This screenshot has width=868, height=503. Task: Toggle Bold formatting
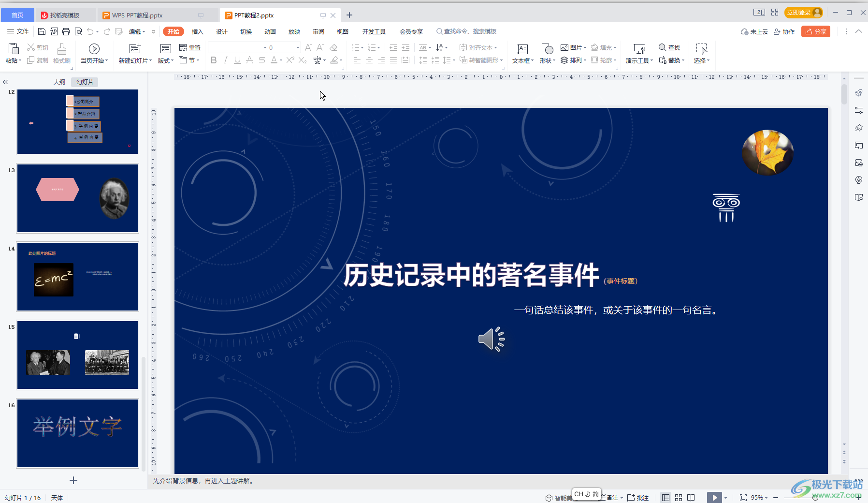[x=214, y=60]
